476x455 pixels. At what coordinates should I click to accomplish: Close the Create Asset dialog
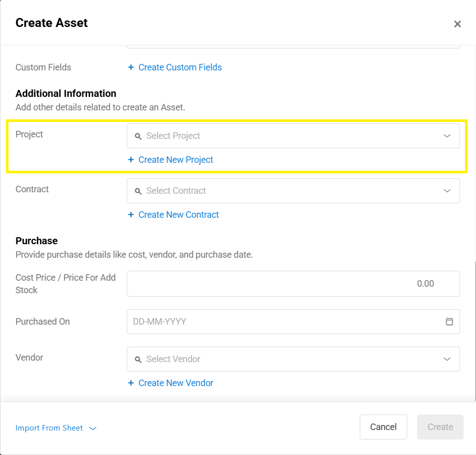pos(457,24)
